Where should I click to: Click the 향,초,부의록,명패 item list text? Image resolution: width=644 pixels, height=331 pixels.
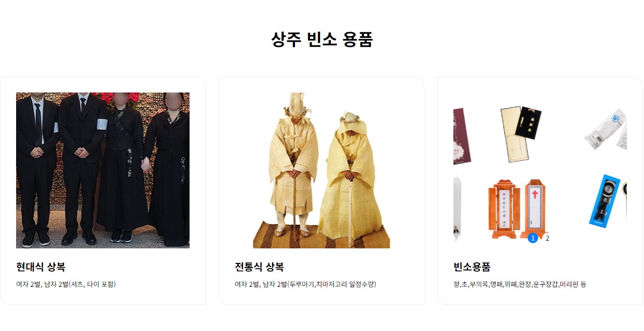coord(520,284)
